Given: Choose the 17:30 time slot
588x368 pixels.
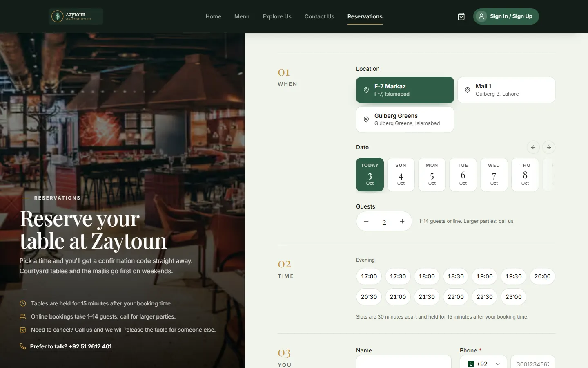Looking at the screenshot, I should point(398,276).
